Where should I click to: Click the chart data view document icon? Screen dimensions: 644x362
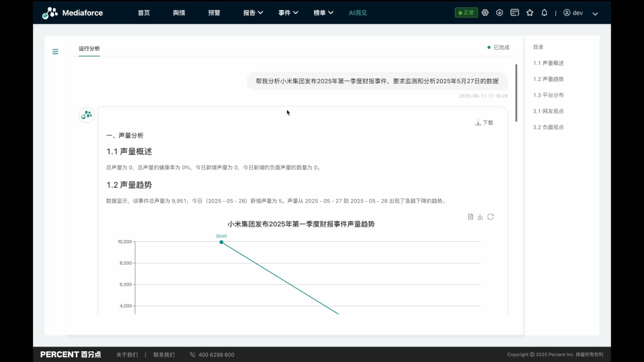[471, 217]
